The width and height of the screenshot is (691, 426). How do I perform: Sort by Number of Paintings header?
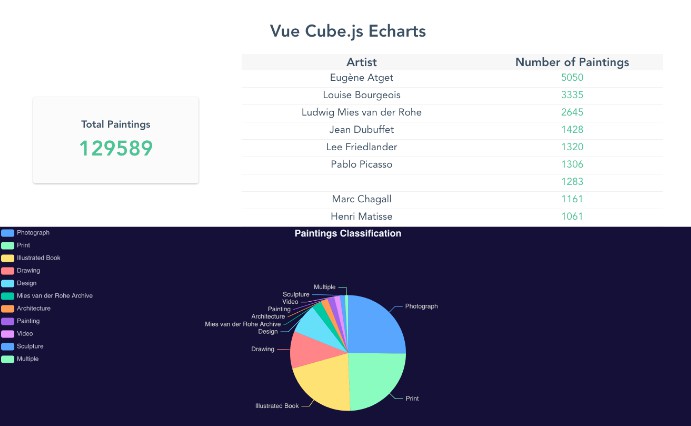click(571, 62)
